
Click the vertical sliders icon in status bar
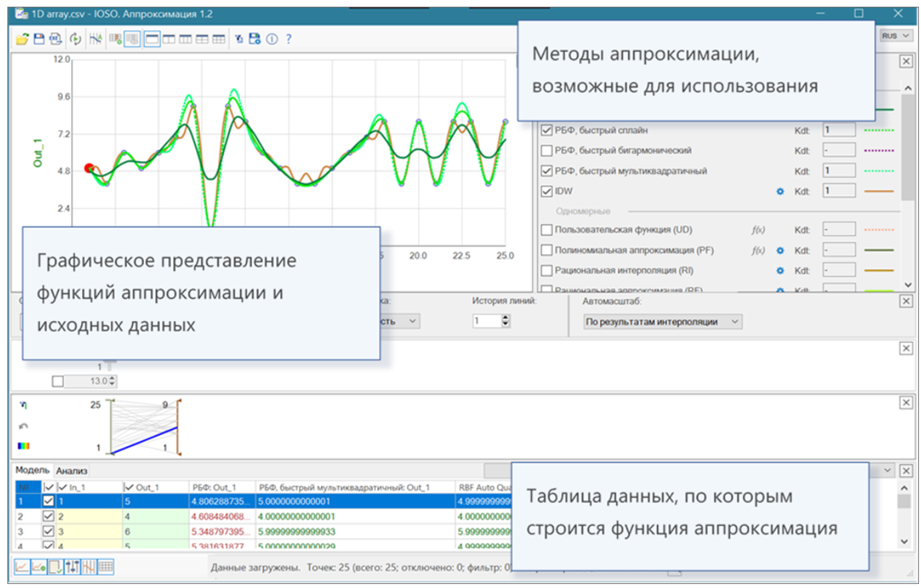pyautogui.click(x=72, y=567)
